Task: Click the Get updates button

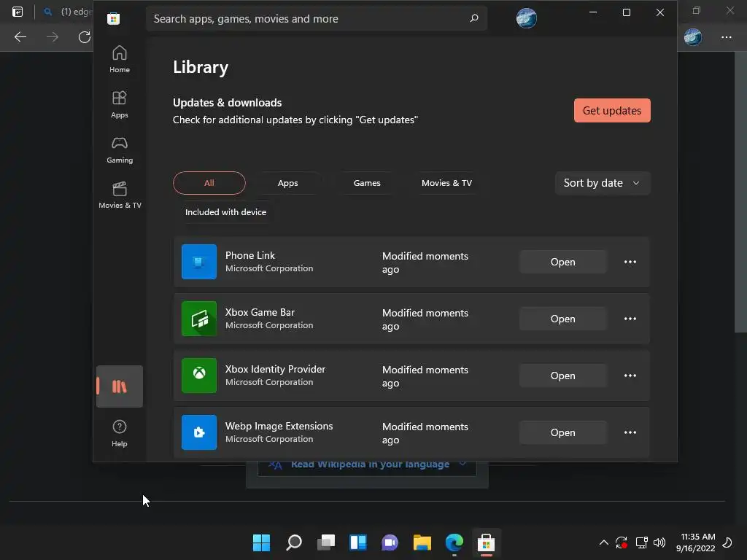Action: [612, 111]
